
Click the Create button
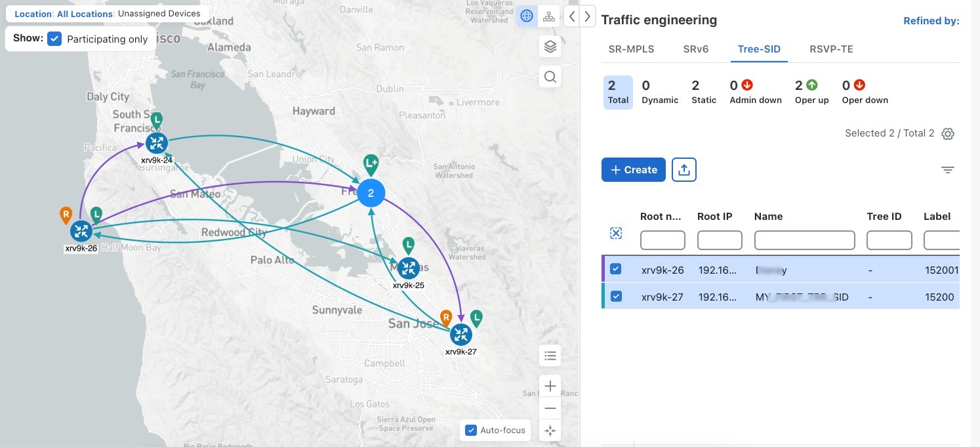pyautogui.click(x=633, y=169)
